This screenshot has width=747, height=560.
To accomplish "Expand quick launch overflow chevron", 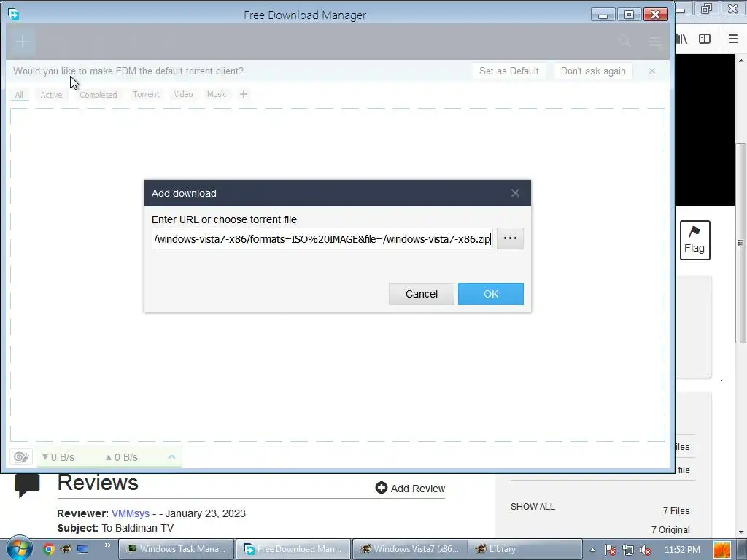I will coord(108,545).
